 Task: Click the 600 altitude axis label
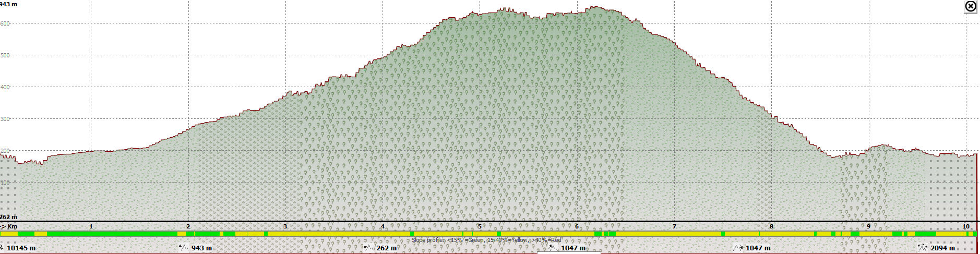click(5, 23)
